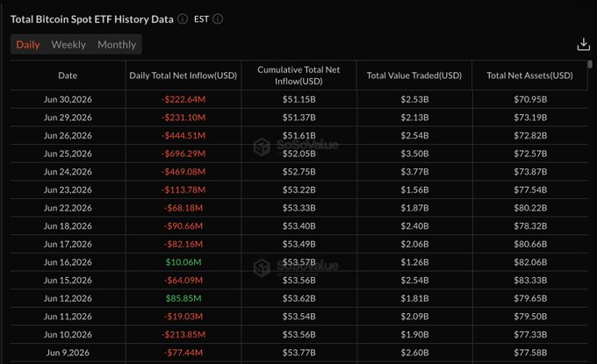The image size is (597, 364).
Task: Click the -$444.51M net inflow value
Action: click(183, 135)
